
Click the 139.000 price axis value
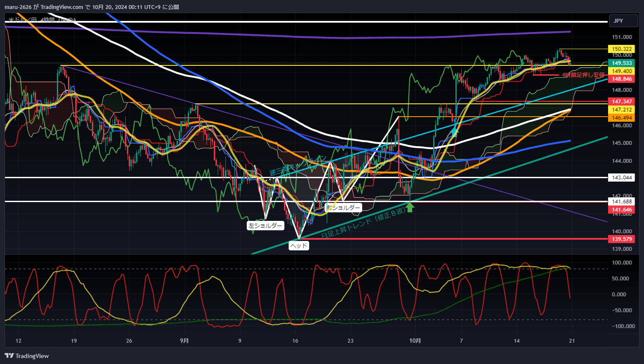click(x=622, y=249)
